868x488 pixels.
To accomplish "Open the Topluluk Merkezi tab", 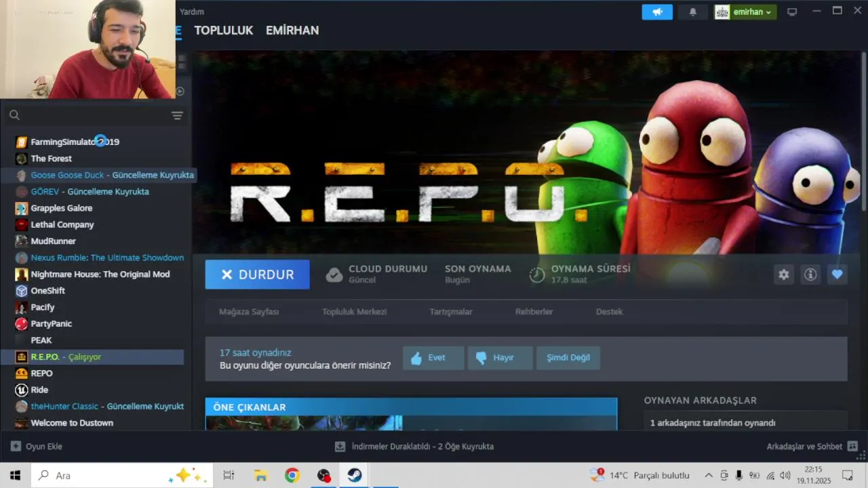I will click(x=354, y=312).
